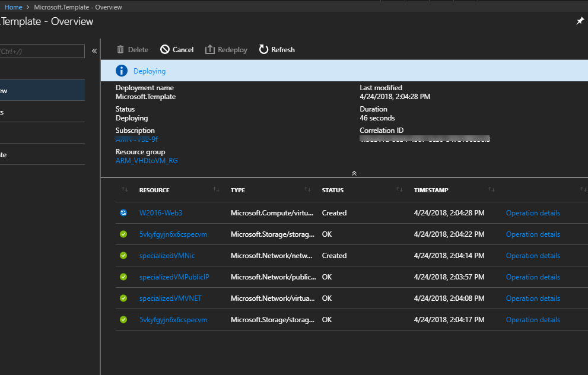Click sort arrows right of TYPE header

tap(307, 189)
